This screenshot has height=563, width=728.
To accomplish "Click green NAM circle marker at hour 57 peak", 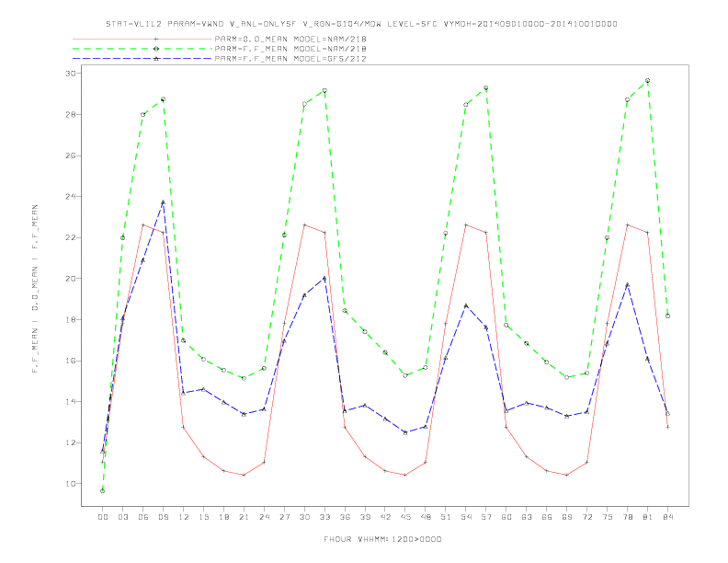I will coord(486,87).
